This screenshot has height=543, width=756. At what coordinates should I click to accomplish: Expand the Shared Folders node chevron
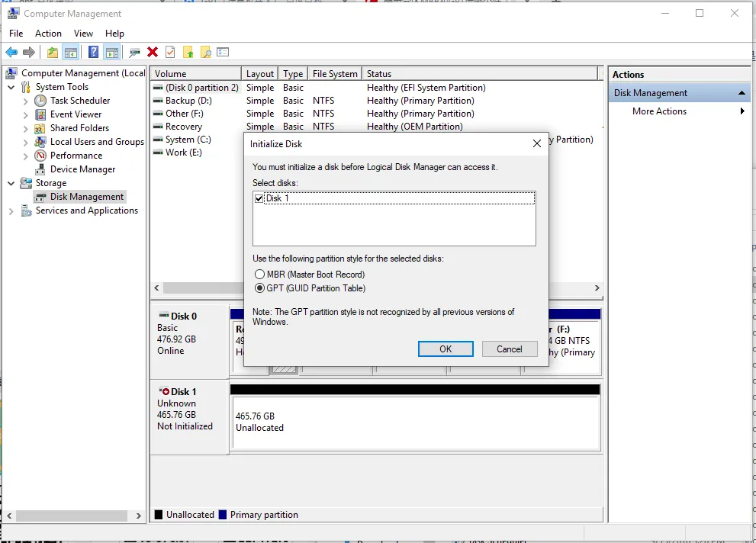(x=25, y=129)
